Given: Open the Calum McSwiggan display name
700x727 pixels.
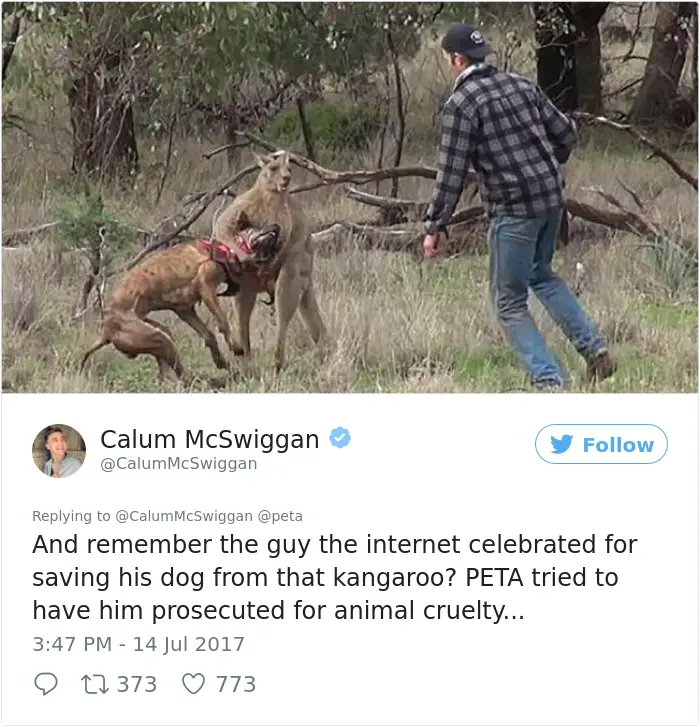Looking at the screenshot, I should (x=210, y=439).
